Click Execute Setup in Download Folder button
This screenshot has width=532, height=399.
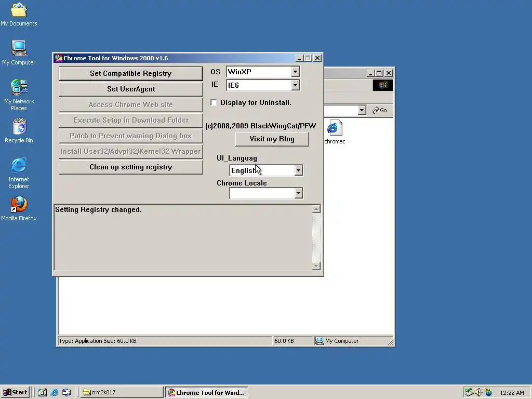(130, 120)
